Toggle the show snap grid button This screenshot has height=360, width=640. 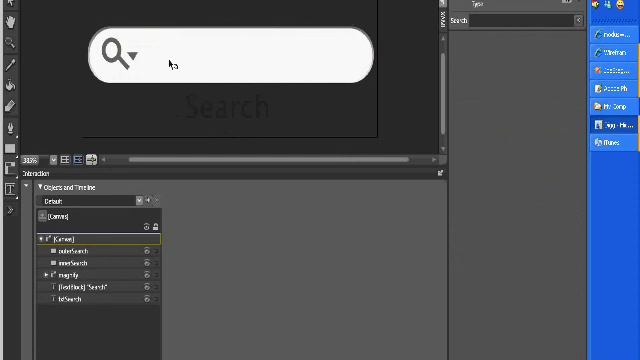click(x=65, y=160)
